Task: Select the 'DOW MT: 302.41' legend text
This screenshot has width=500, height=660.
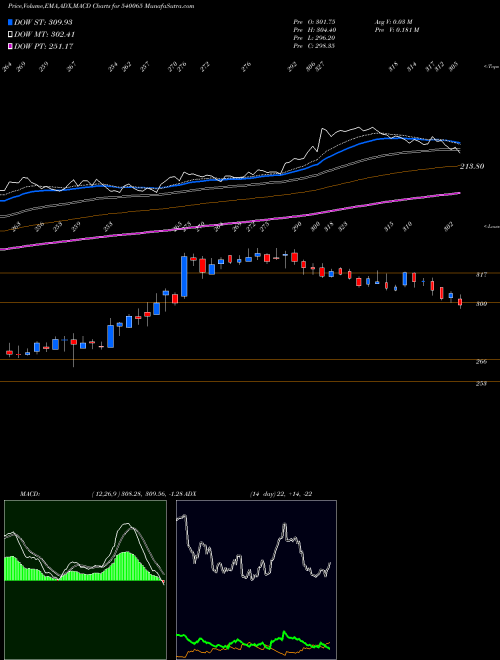Action: [45, 34]
